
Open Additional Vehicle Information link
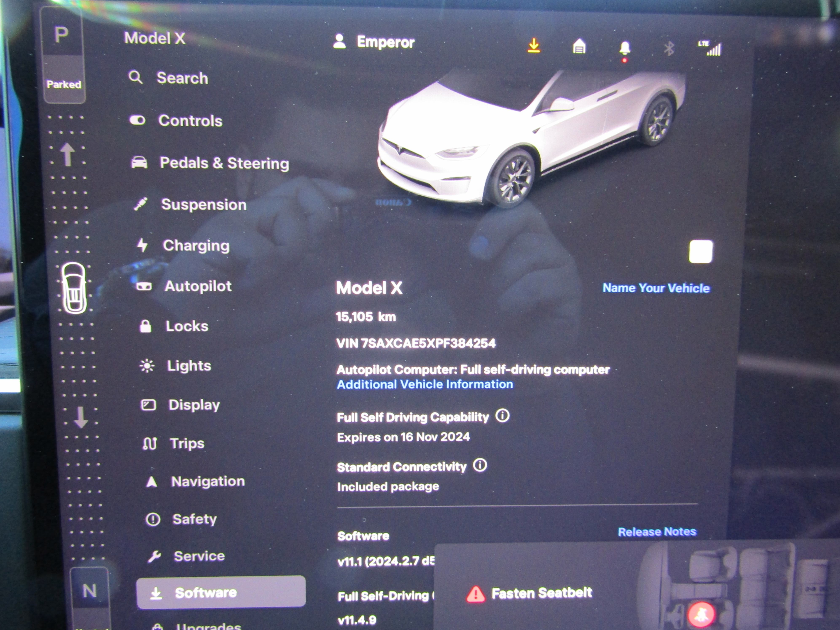[x=425, y=384]
